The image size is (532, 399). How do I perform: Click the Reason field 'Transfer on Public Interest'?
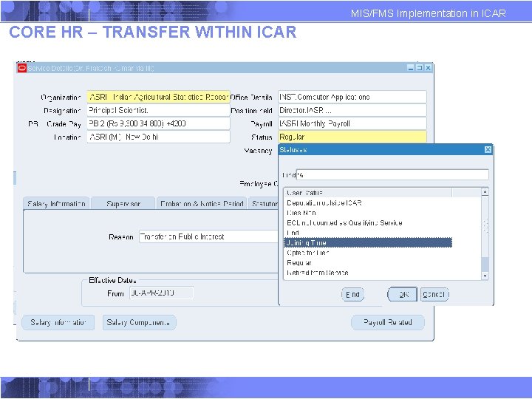tap(208, 236)
